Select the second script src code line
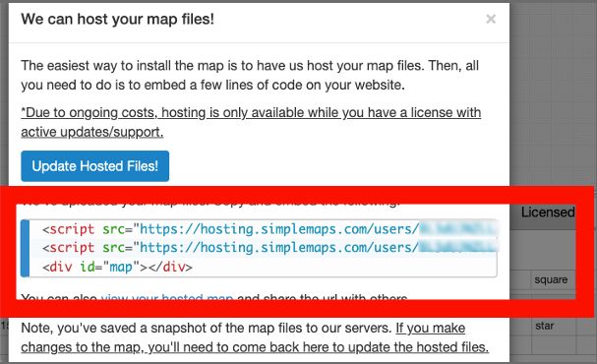The height and width of the screenshot is (364, 597). pyautogui.click(x=269, y=248)
